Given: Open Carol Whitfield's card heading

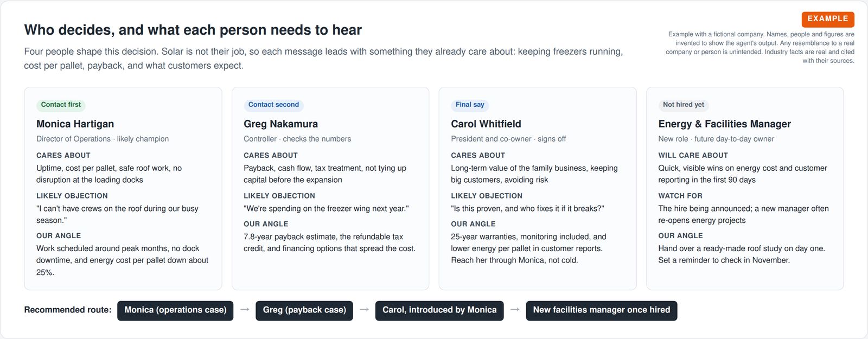Looking at the screenshot, I should [x=486, y=124].
